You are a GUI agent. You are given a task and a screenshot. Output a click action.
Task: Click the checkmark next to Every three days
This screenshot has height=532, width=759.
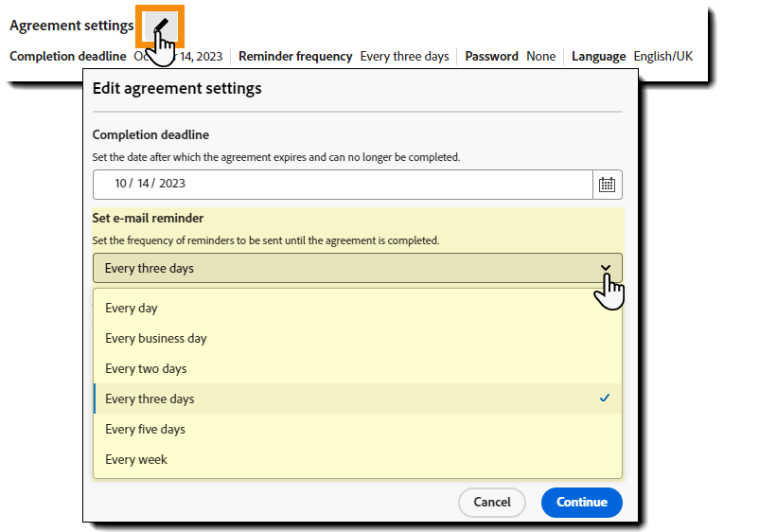click(x=605, y=399)
